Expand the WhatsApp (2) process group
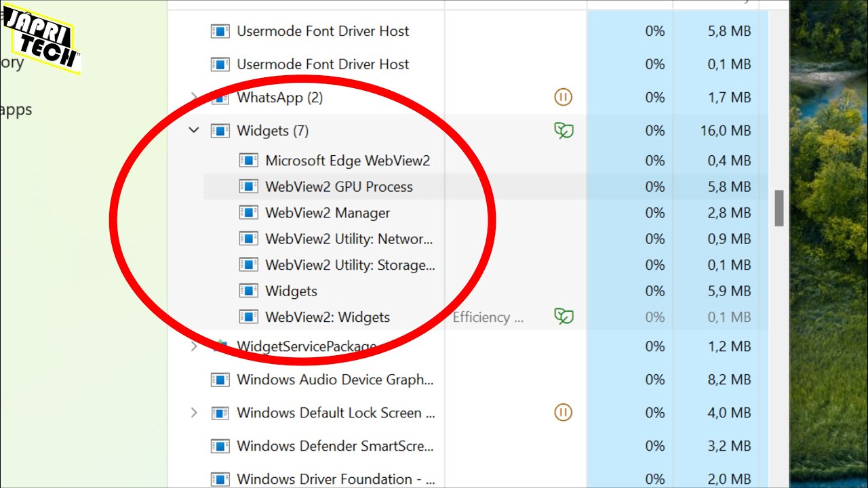The height and width of the screenshot is (488, 868). pyautogui.click(x=194, y=98)
